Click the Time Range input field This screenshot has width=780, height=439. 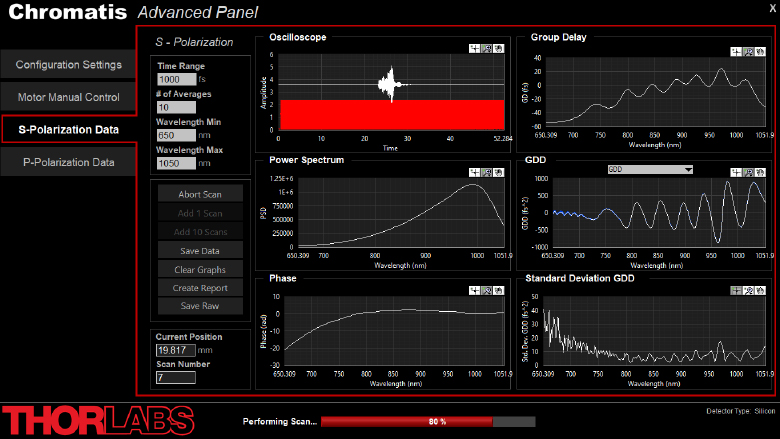point(175,79)
